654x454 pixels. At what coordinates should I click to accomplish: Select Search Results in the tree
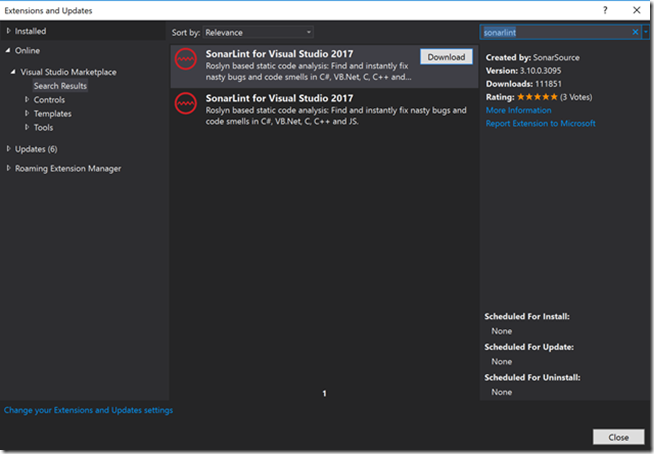pos(60,86)
